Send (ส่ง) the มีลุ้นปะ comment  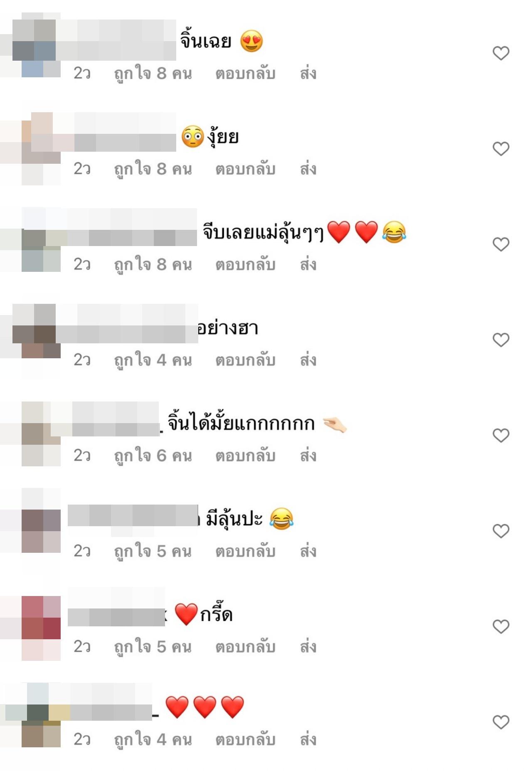click(308, 551)
